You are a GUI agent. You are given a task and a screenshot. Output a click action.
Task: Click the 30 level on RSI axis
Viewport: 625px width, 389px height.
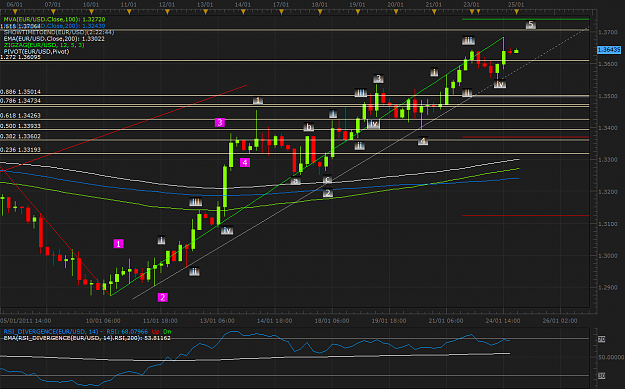tap(601, 375)
